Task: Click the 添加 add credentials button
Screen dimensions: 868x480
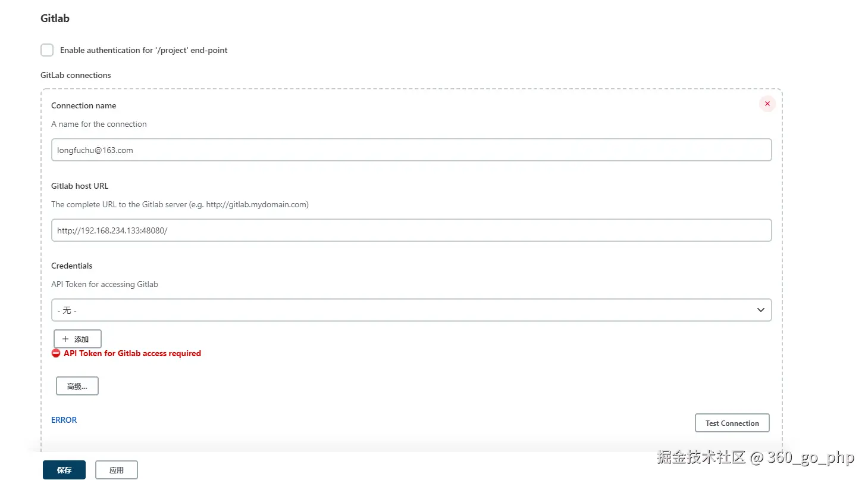Action: tap(78, 339)
